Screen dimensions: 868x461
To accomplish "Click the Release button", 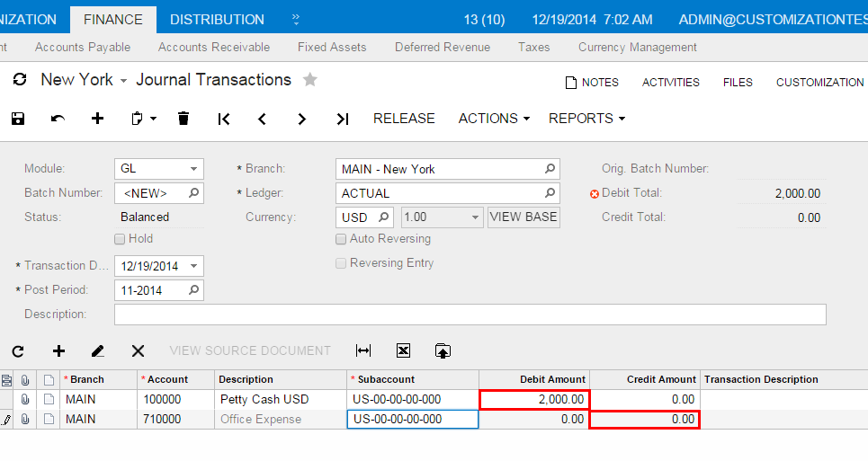I will [404, 119].
